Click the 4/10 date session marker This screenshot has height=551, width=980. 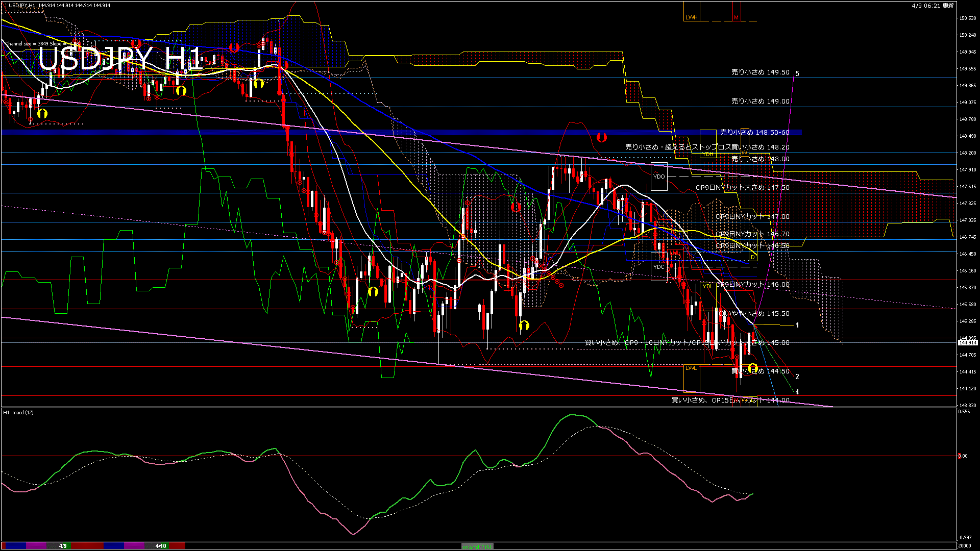click(161, 546)
